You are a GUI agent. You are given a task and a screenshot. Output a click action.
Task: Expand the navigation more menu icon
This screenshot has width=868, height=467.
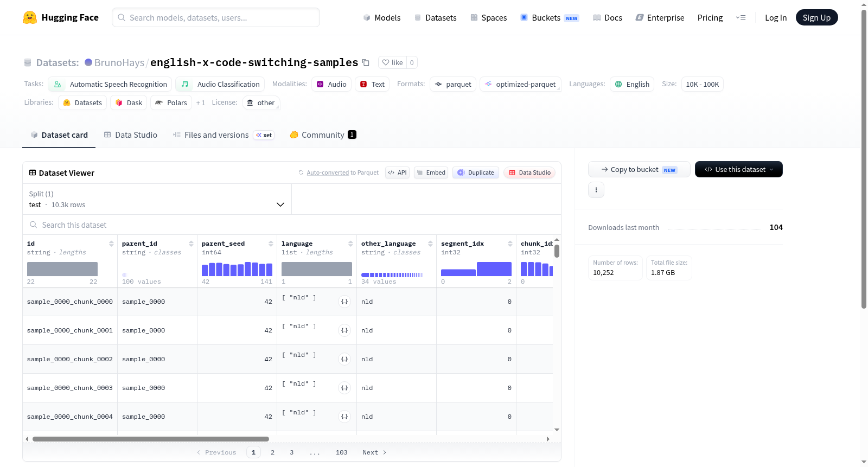pyautogui.click(x=741, y=17)
